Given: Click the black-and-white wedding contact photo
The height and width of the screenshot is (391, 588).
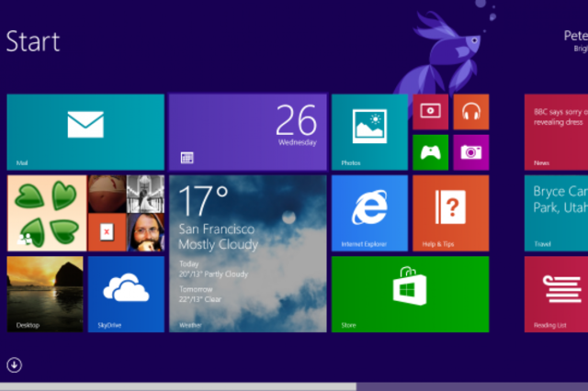Looking at the screenshot, I should (x=145, y=194).
